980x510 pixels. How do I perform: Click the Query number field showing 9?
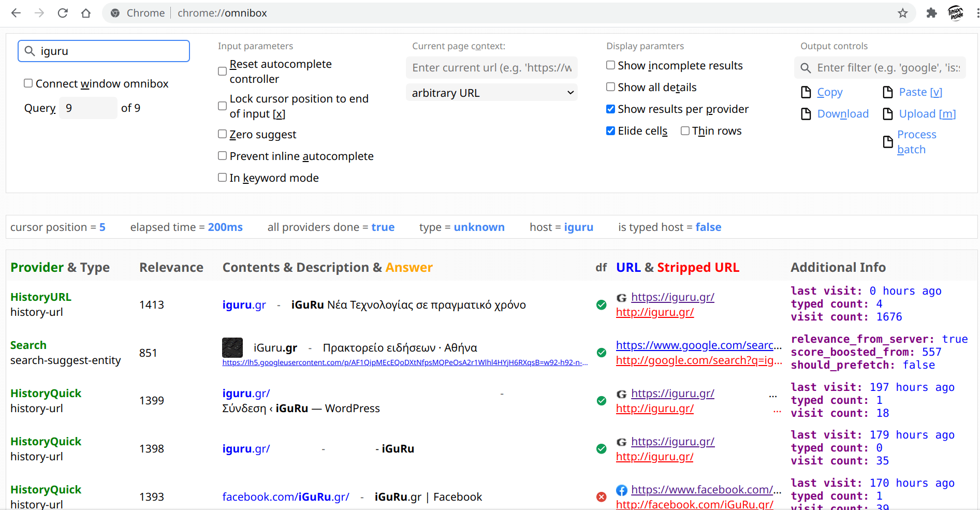click(88, 108)
